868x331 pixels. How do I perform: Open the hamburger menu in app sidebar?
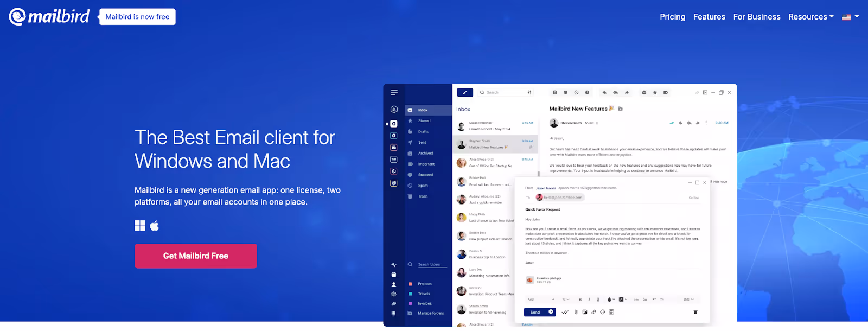pyautogui.click(x=394, y=92)
